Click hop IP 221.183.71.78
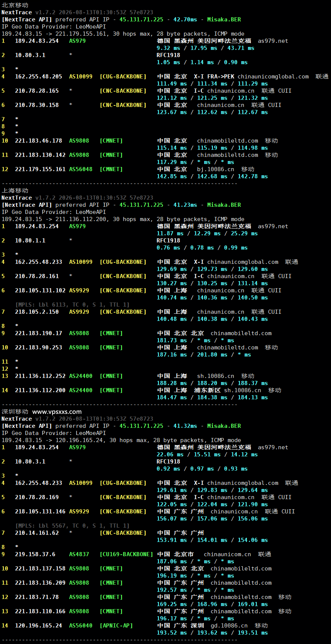Image resolution: width=331 pixels, height=644 pixels. (37, 597)
